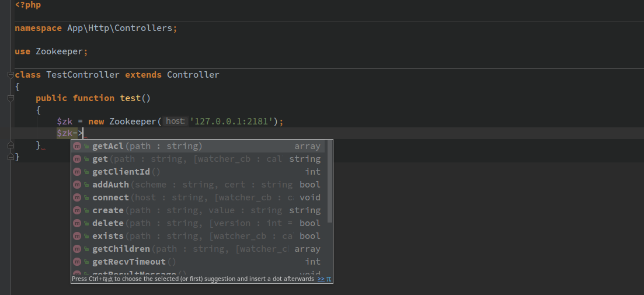Click the method icon next to getChildren
The image size is (644, 295).
[77, 249]
